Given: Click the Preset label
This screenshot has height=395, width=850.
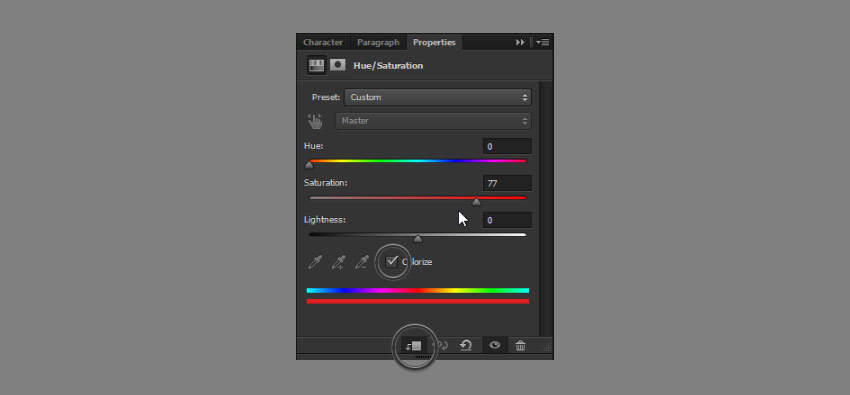Looking at the screenshot, I should click(x=326, y=98).
